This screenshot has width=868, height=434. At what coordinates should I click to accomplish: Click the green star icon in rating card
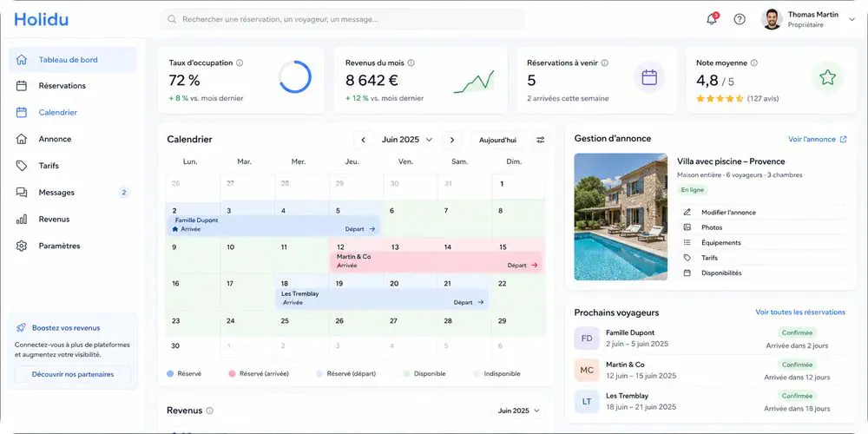[827, 77]
